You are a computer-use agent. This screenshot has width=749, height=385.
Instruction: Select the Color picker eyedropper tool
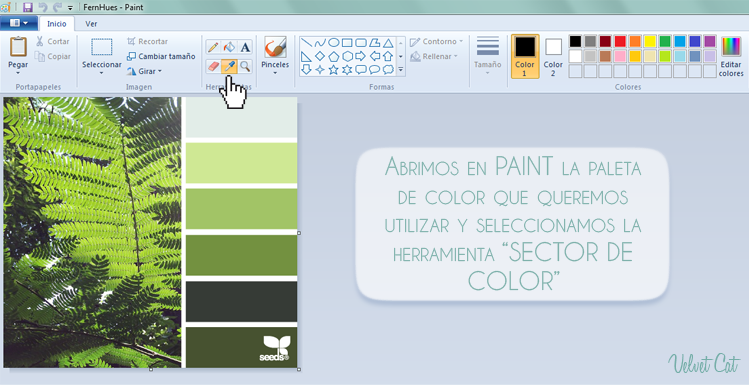229,66
